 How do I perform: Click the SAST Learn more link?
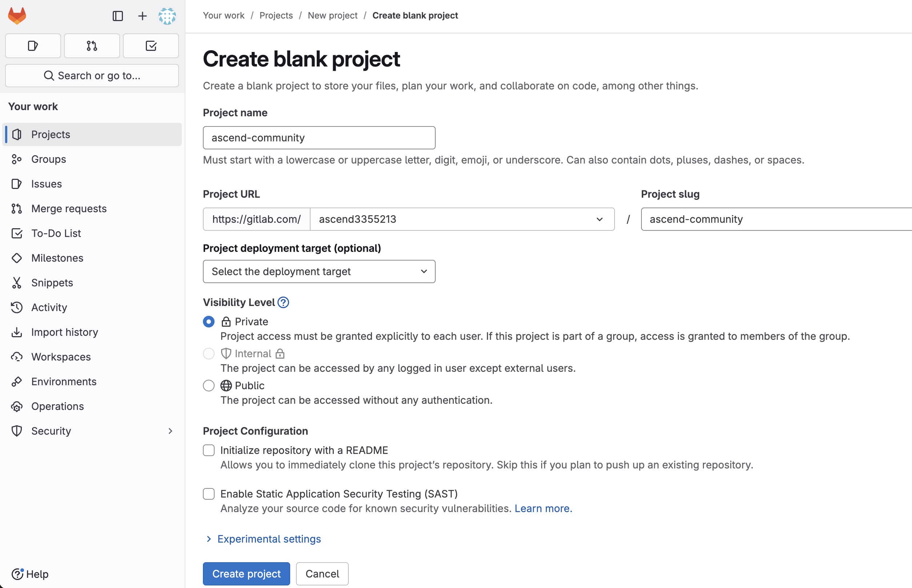(x=543, y=508)
